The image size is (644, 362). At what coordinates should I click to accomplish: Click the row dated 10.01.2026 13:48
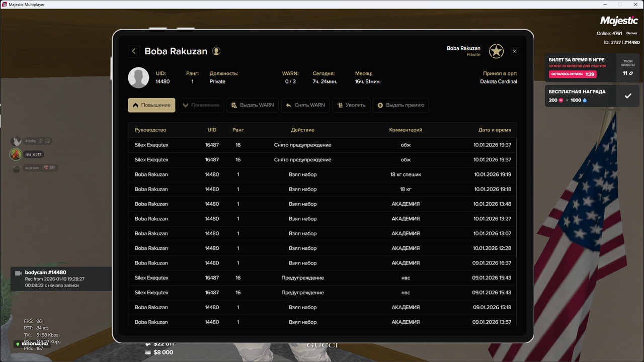pyautogui.click(x=322, y=204)
